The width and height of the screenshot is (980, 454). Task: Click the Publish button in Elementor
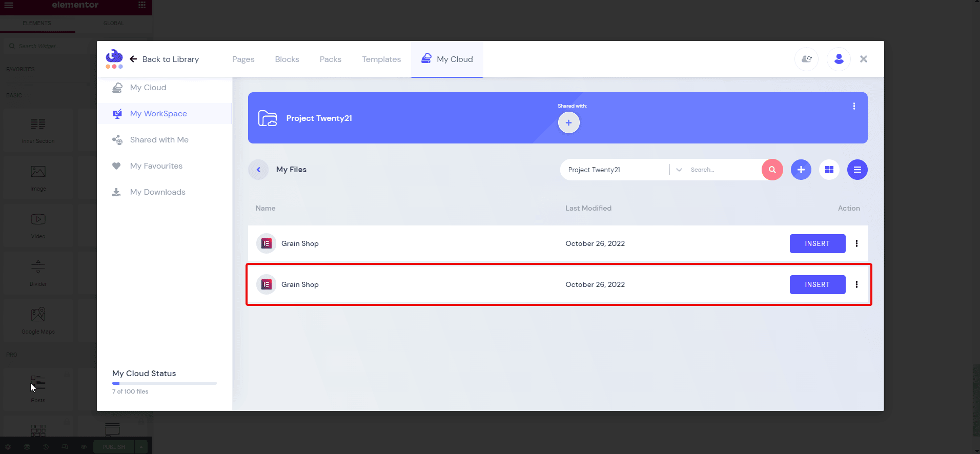[114, 447]
